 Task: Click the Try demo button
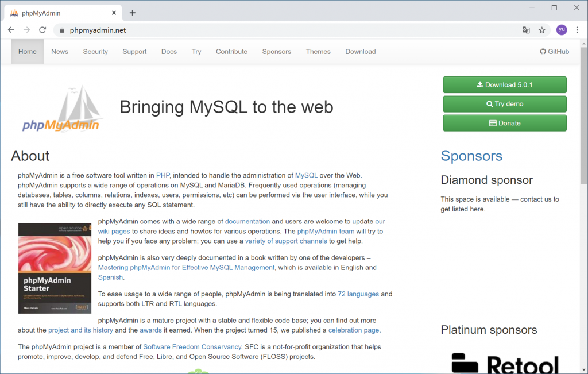(504, 104)
